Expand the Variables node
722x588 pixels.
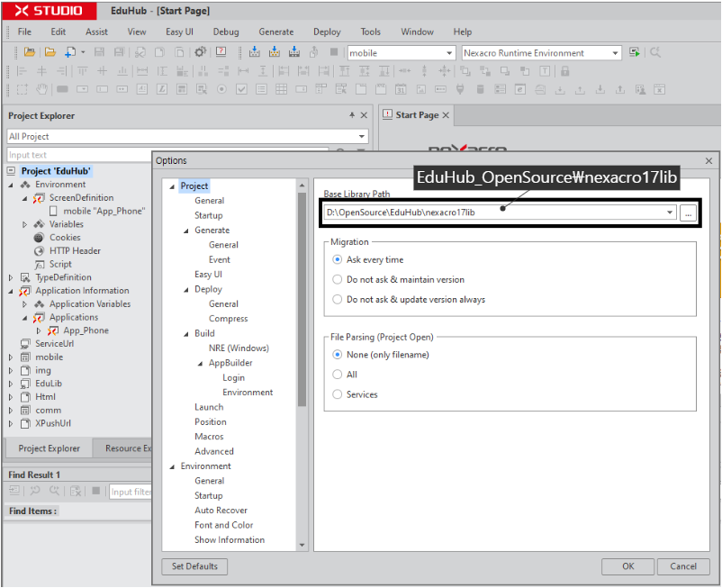(x=25, y=225)
